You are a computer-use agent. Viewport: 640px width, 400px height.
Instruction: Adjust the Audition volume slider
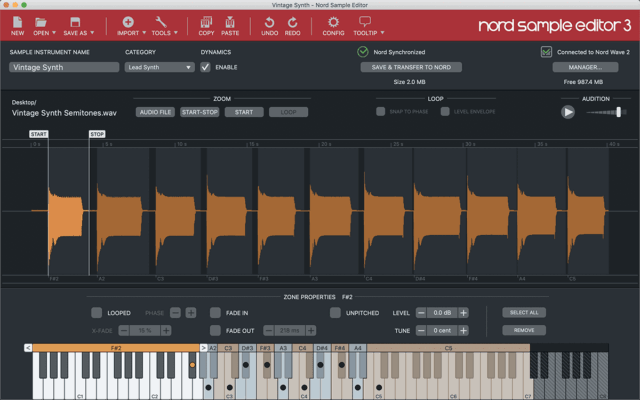[619, 112]
